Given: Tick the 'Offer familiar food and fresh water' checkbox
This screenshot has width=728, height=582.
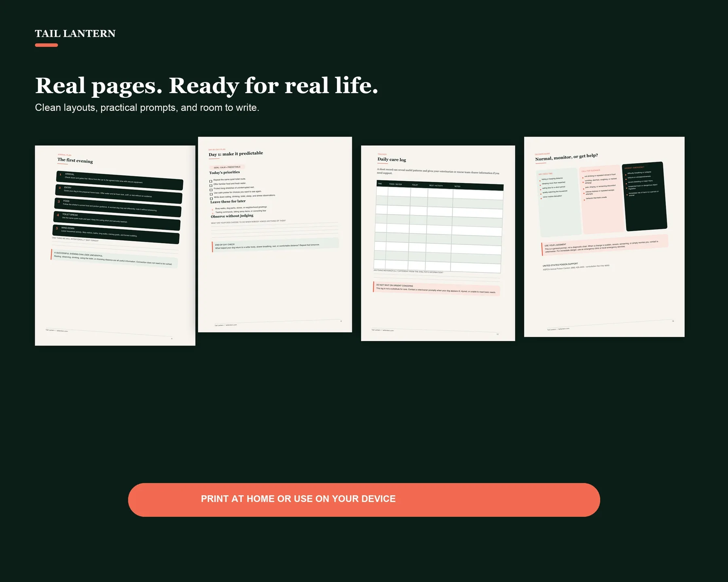Looking at the screenshot, I should (x=211, y=186).
